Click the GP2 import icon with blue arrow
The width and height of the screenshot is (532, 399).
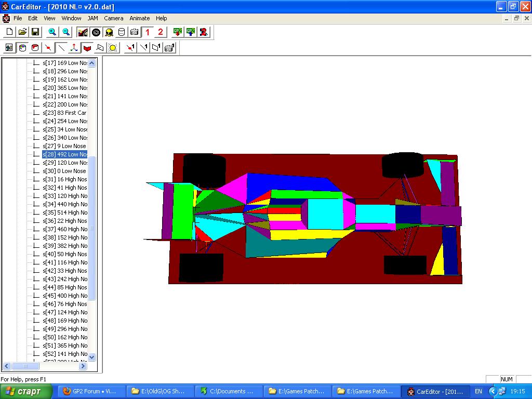191,32
